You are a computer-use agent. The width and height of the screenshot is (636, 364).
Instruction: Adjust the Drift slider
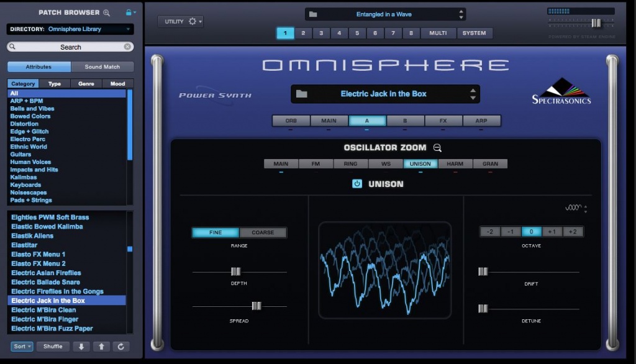click(x=483, y=271)
